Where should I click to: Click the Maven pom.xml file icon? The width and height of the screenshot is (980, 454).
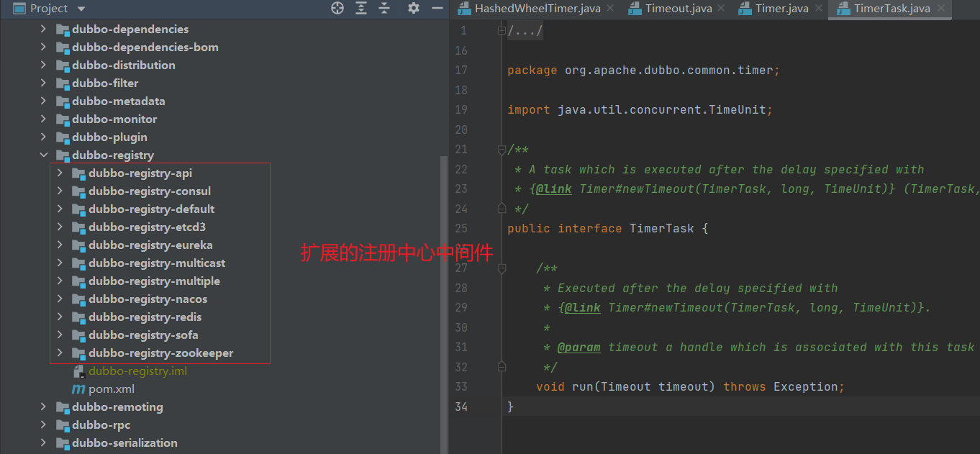(78, 389)
